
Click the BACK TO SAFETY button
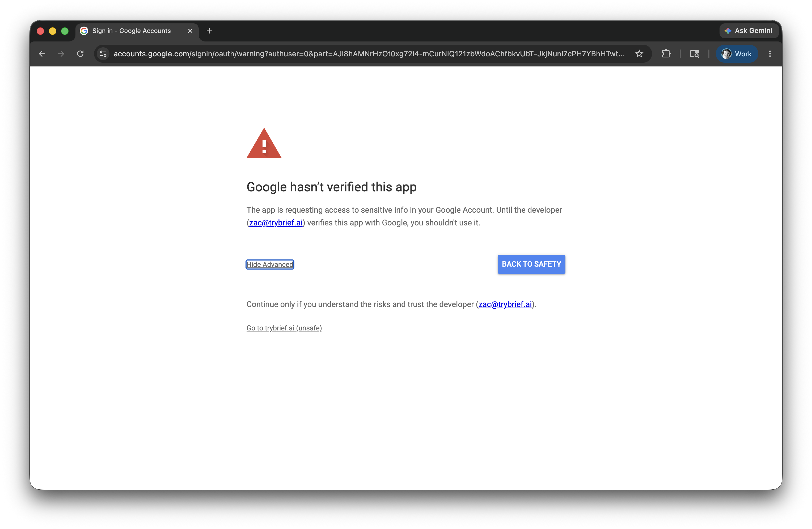(x=531, y=264)
